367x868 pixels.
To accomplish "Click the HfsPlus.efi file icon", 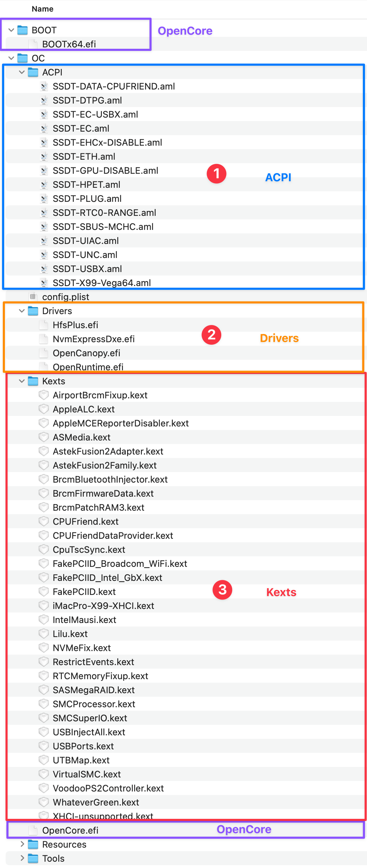I will point(44,325).
